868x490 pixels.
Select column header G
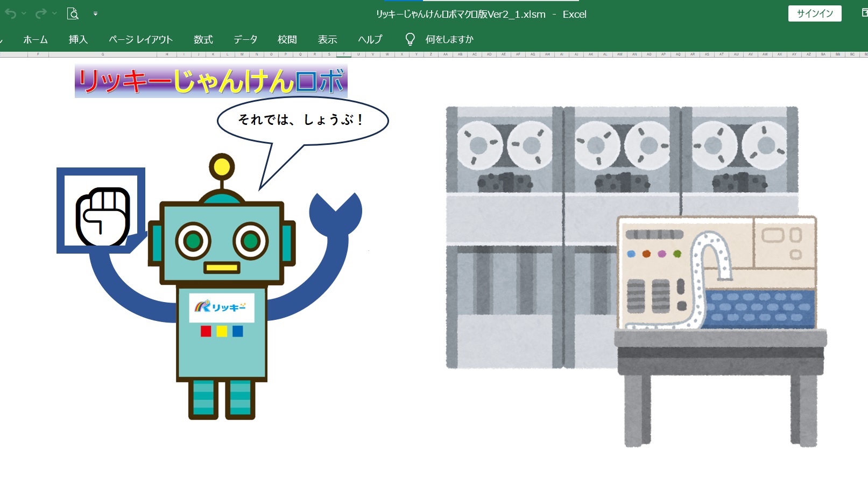[103, 54]
